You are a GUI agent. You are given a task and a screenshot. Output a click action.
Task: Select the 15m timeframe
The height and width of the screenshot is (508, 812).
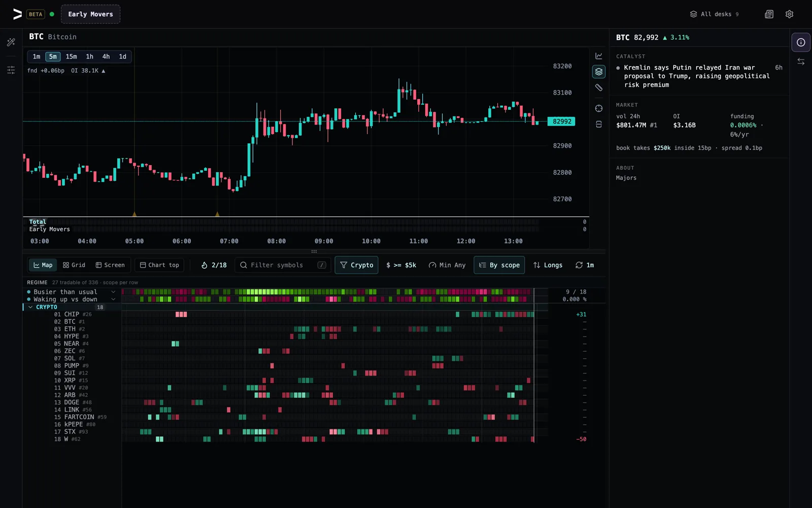tap(71, 56)
